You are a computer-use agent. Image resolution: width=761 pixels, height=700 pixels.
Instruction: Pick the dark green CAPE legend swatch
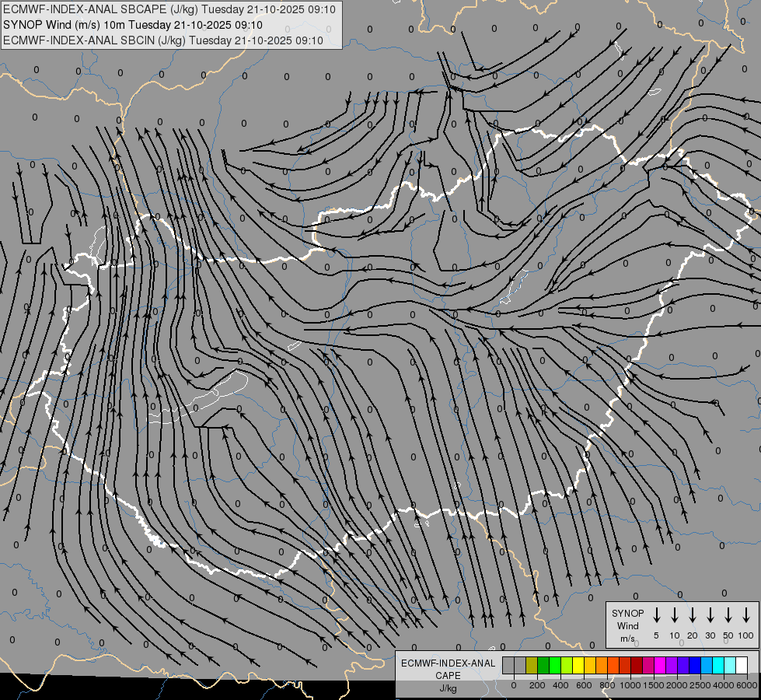543,665
